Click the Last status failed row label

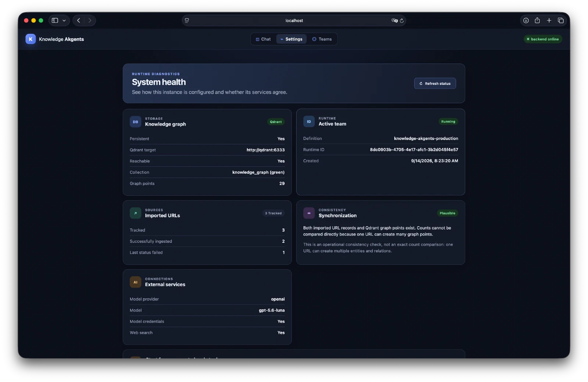point(146,252)
